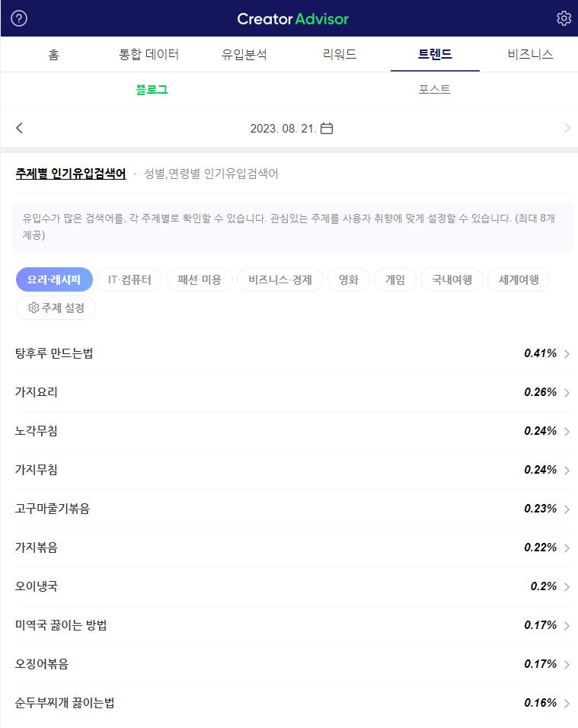Open details for 탕후루 만드는법 via its chevron
The width and height of the screenshot is (578, 728).
click(x=565, y=353)
